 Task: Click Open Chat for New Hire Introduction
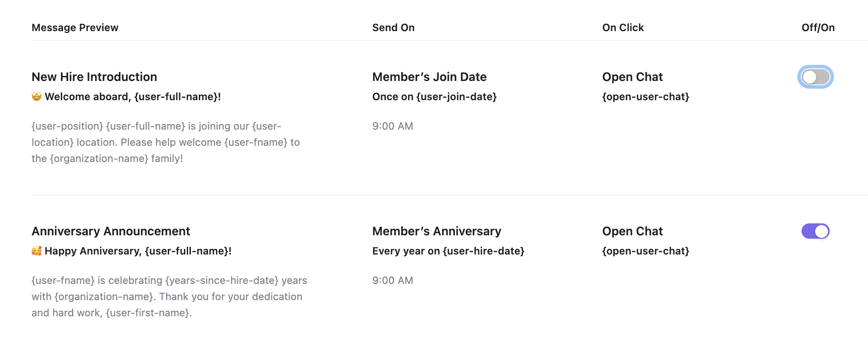click(x=632, y=77)
